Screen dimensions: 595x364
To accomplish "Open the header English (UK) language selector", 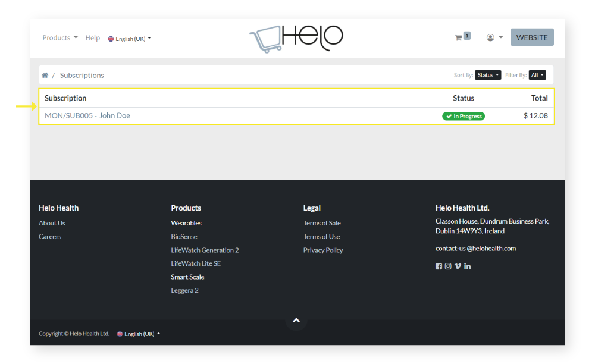I will click(x=130, y=39).
